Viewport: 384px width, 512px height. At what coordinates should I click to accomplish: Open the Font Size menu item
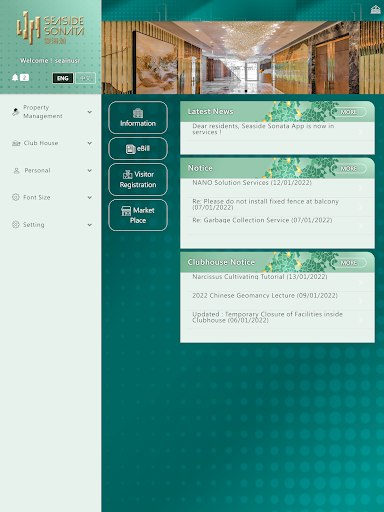[x=51, y=197]
